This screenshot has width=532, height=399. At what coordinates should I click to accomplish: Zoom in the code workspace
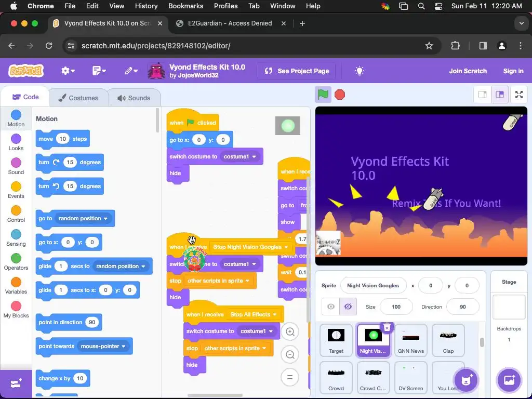tap(290, 332)
